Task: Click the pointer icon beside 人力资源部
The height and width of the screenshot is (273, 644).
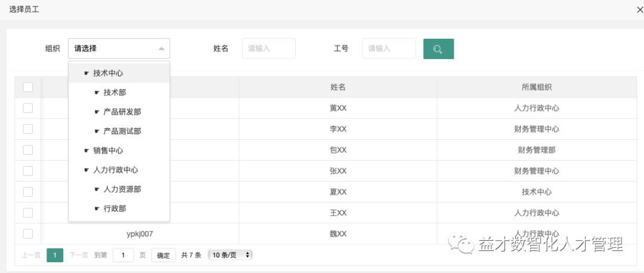Action: 97,189
